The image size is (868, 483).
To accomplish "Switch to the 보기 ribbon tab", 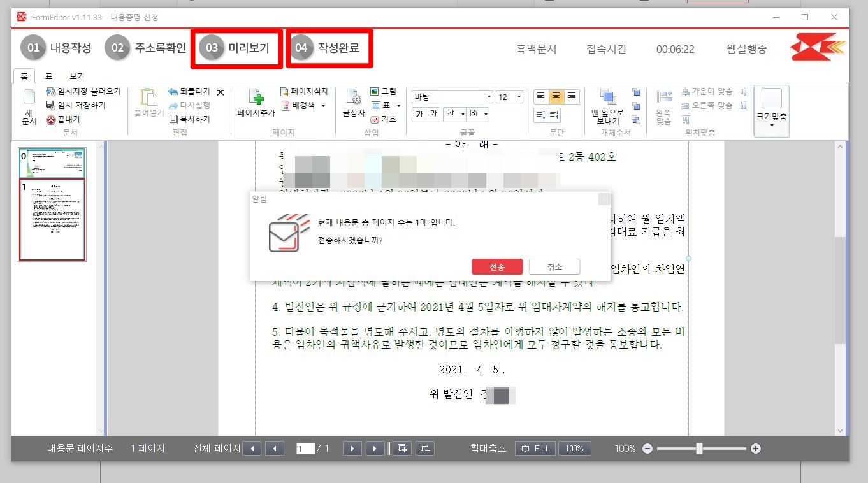I will pyautogui.click(x=77, y=76).
